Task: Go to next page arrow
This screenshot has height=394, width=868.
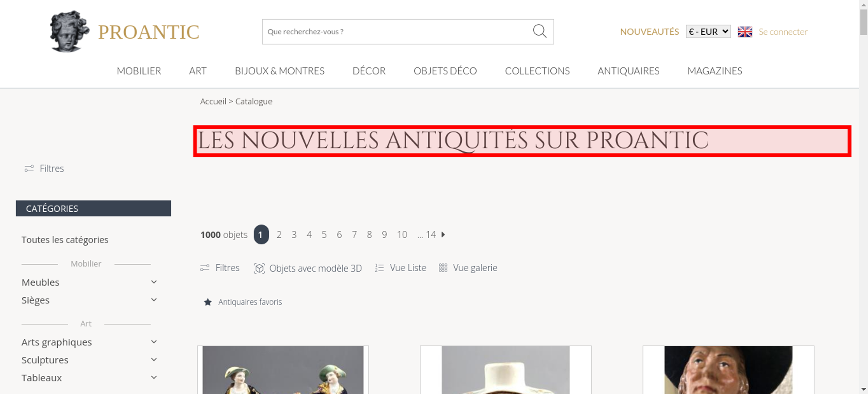Action: (443, 234)
